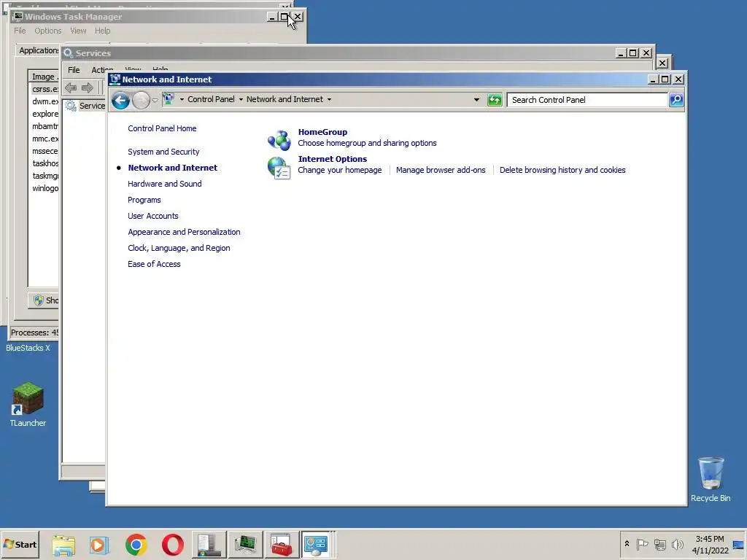
Task: Open Appearance and Personalization category
Action: [184, 232]
